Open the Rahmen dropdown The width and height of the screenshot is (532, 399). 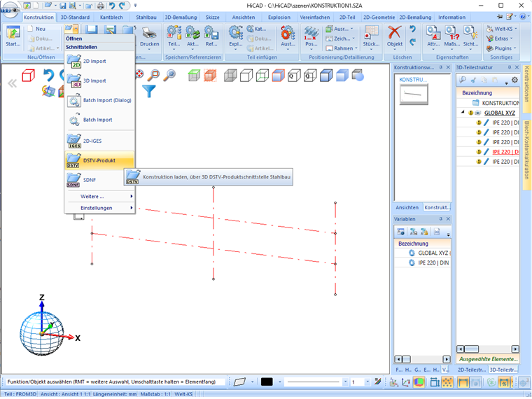click(342, 48)
